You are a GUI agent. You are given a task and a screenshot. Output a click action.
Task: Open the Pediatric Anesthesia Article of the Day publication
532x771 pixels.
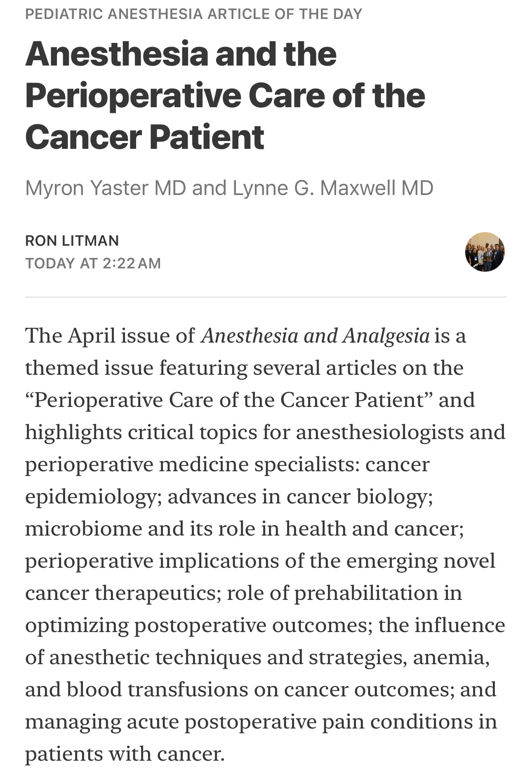click(x=193, y=14)
